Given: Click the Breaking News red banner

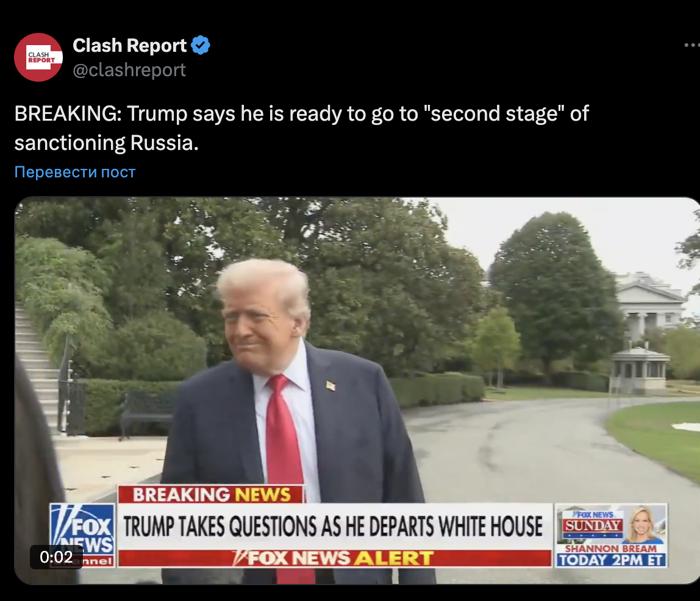Looking at the screenshot, I should (211, 494).
